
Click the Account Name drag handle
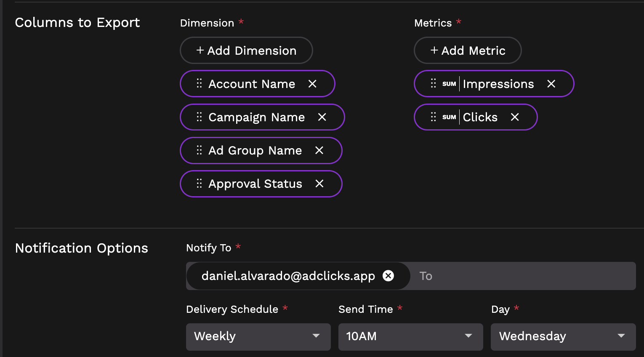199,84
